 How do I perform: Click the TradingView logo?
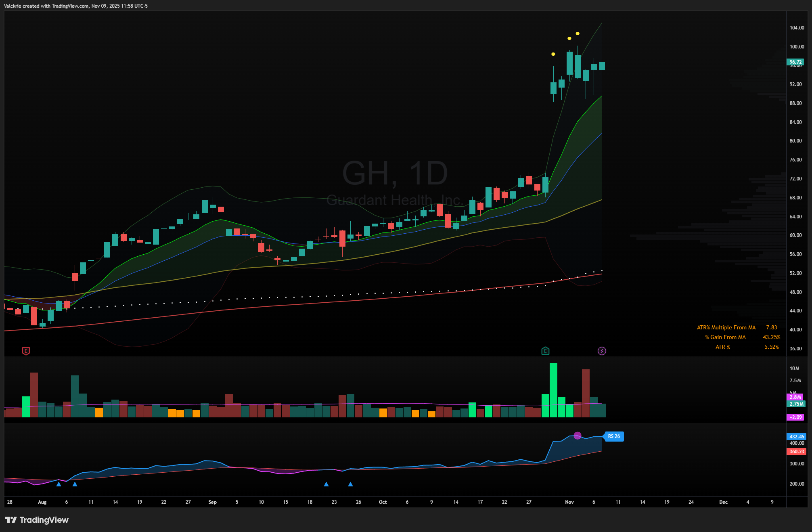[x=37, y=519]
